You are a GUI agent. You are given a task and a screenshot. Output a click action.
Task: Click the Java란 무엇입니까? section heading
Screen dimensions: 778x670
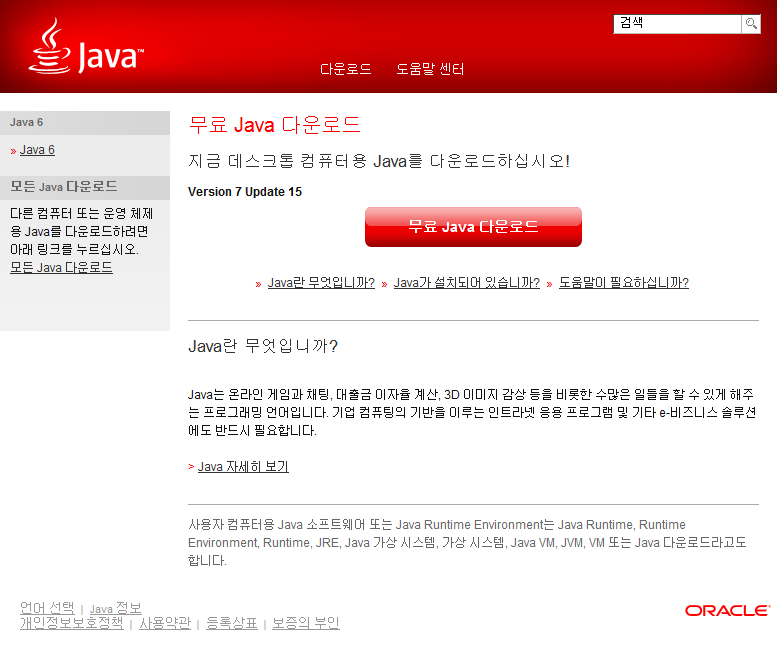[263, 346]
